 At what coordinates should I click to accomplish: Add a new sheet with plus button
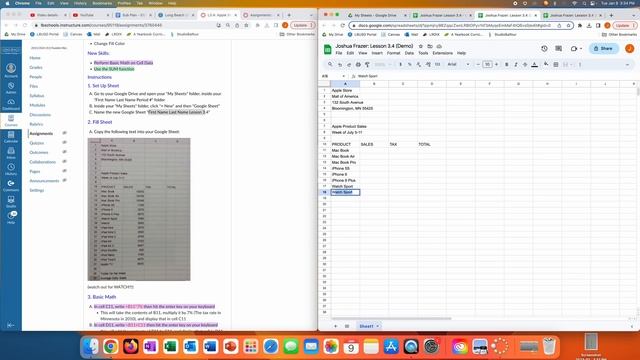[x=336, y=326]
